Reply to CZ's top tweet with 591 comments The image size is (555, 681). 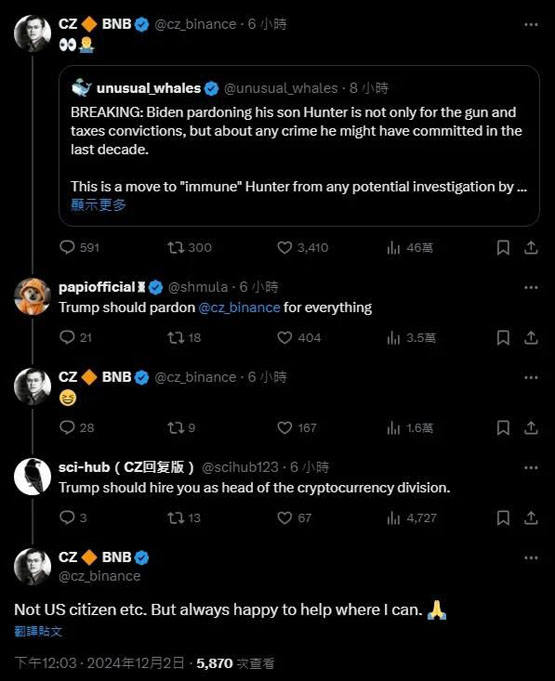click(79, 248)
